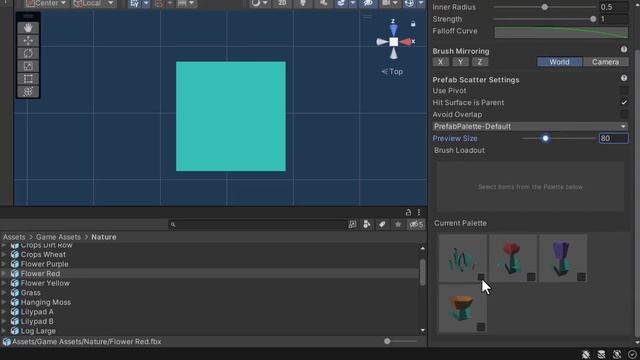Image resolution: width=640 pixels, height=360 pixels.
Task: Go to Game Assets in the breadcrumb
Action: coord(58,237)
